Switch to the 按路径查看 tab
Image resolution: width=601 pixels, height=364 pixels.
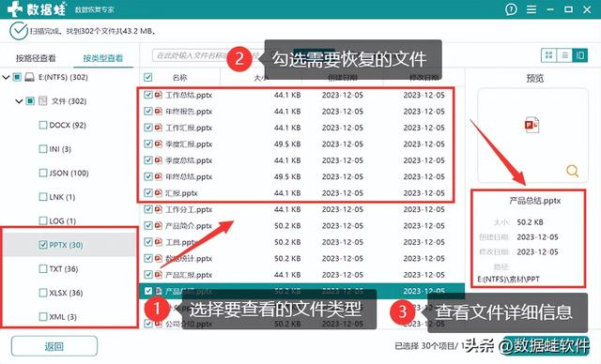tap(36, 58)
